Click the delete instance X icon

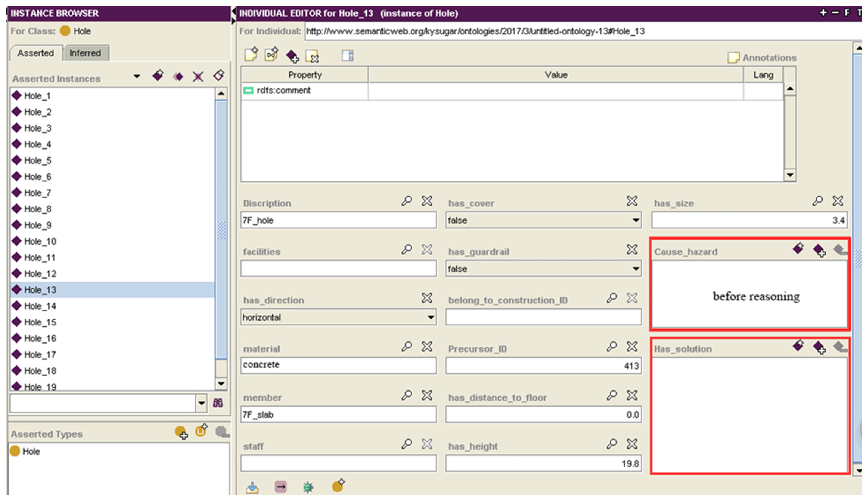tap(198, 76)
